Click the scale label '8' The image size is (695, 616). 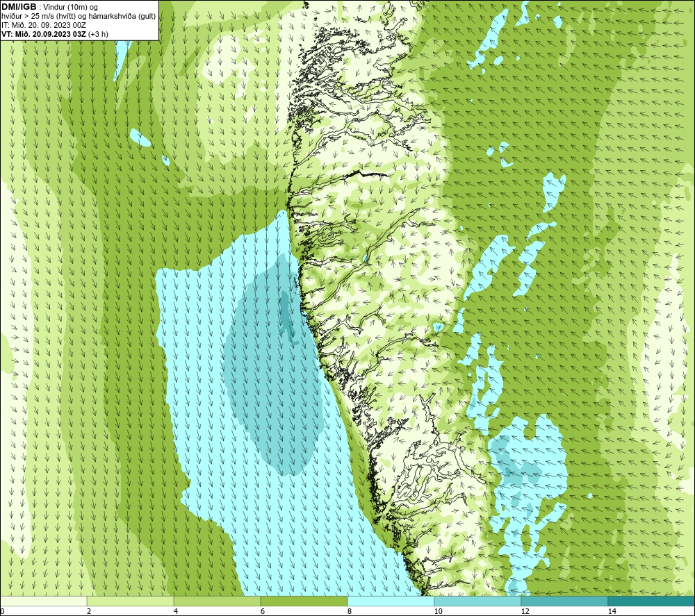coord(350,611)
